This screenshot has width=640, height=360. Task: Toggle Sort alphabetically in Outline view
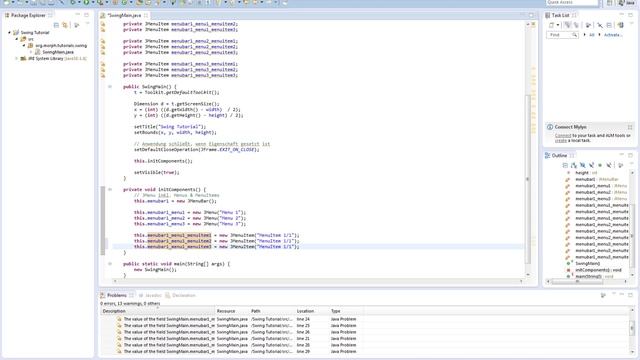click(574, 165)
